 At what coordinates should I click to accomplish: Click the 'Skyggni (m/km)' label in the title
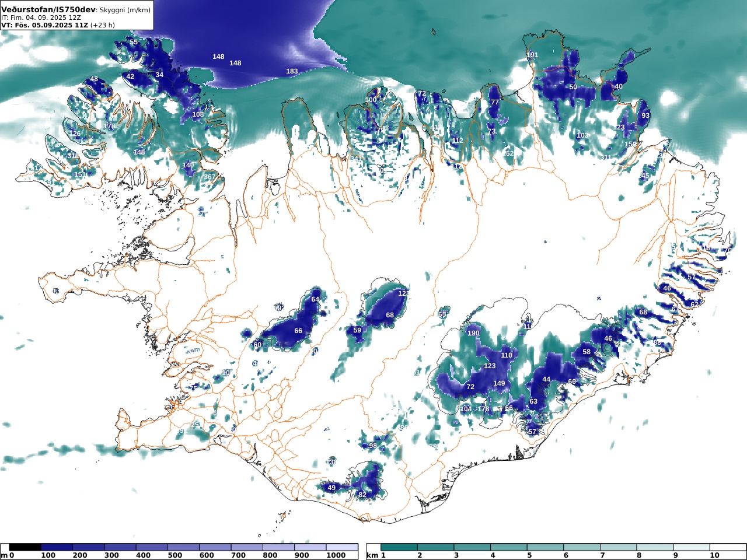(124, 10)
